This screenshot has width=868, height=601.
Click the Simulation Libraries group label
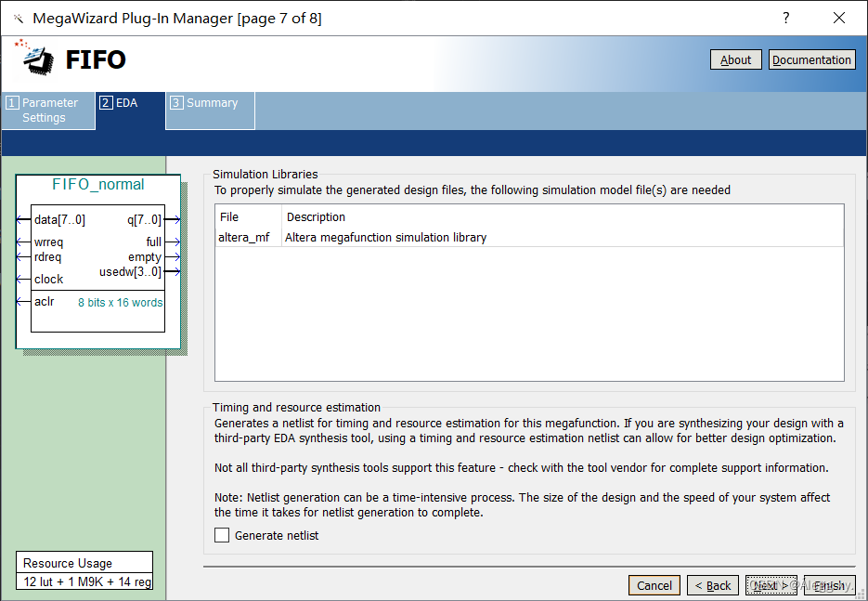pyautogui.click(x=266, y=174)
